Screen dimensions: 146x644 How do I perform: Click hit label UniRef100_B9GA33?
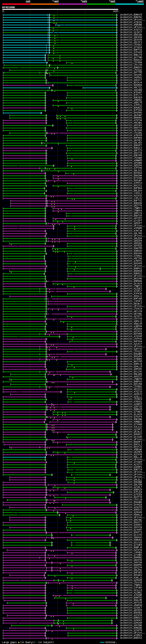[x=131, y=60]
